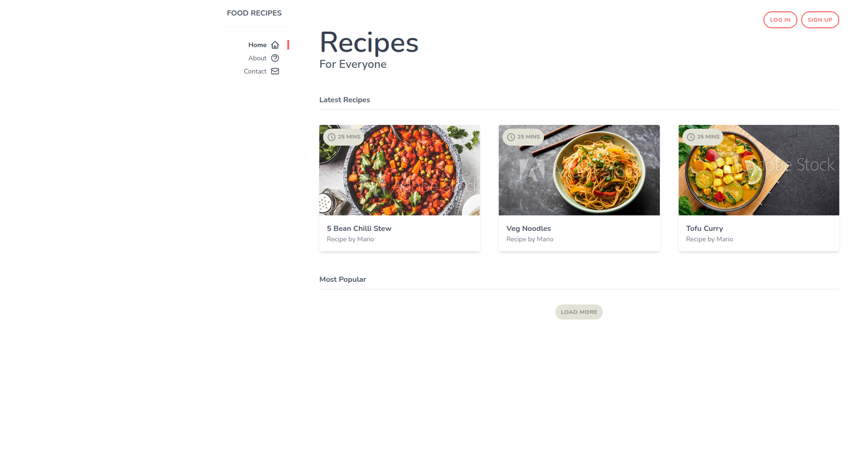Open the 5 Bean Chilli Stew image
The width and height of the screenshot is (868, 452).
[x=399, y=170]
